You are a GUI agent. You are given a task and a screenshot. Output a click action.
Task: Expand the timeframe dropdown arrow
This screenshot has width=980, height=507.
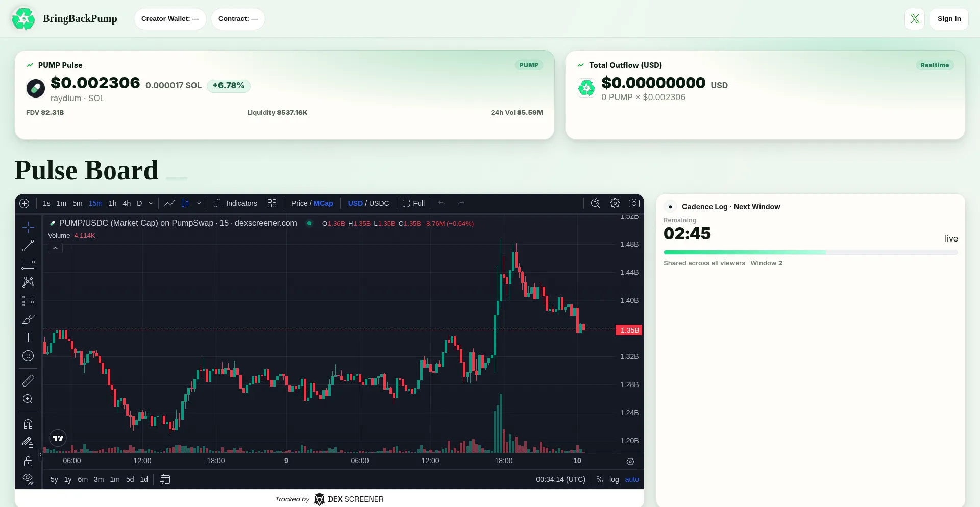coord(151,203)
